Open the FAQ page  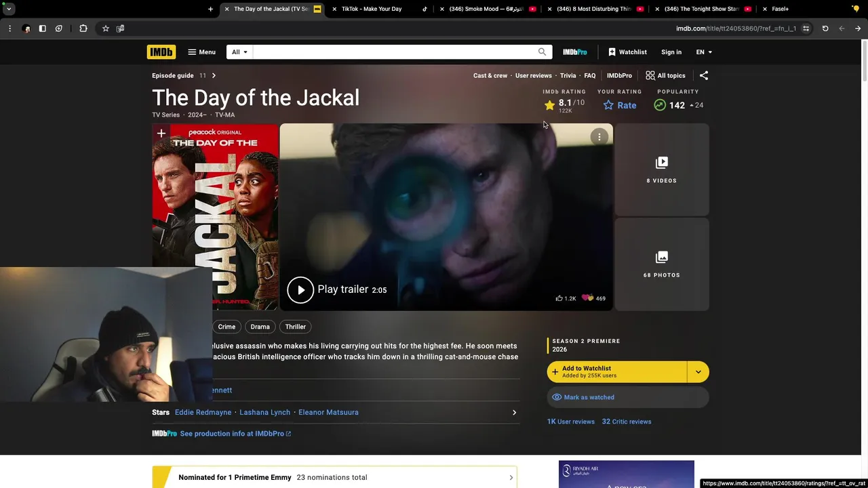click(590, 76)
